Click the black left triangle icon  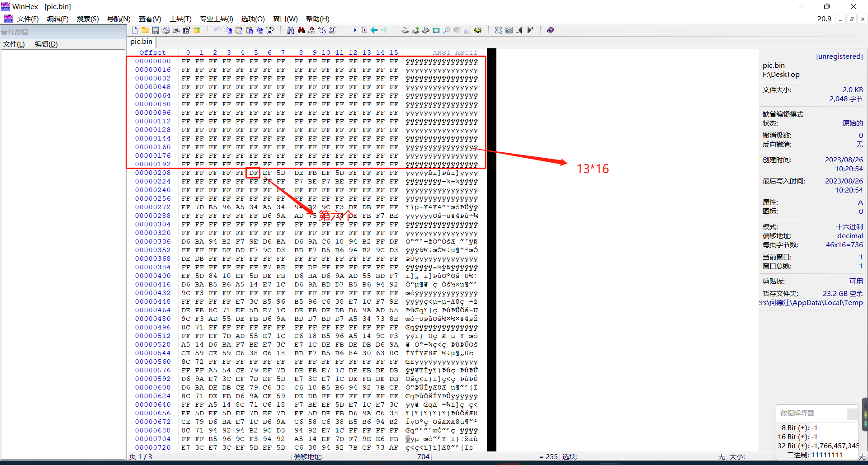coord(519,30)
